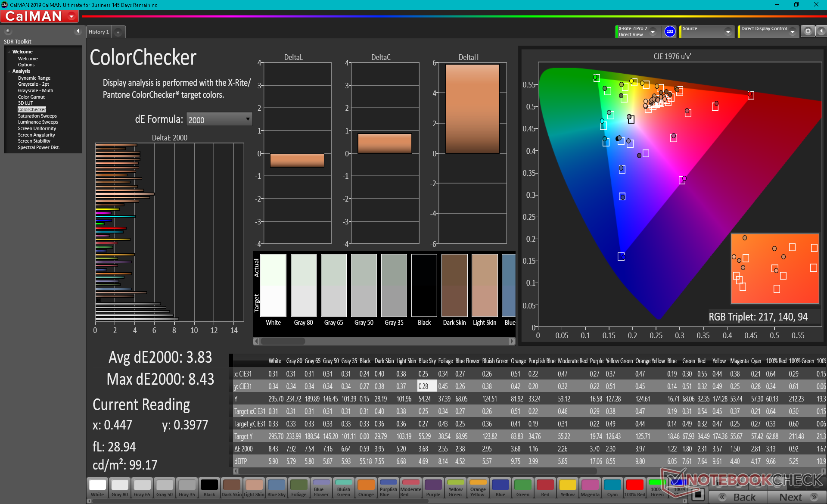Switch to the History 1 tab
The width and height of the screenshot is (827, 504).
click(99, 32)
